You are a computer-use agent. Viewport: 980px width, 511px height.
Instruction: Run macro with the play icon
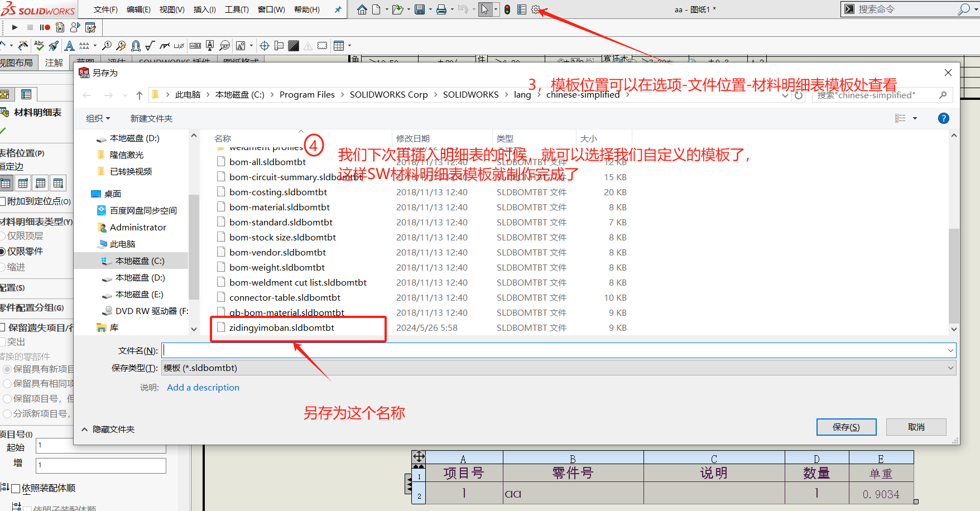click(15, 27)
